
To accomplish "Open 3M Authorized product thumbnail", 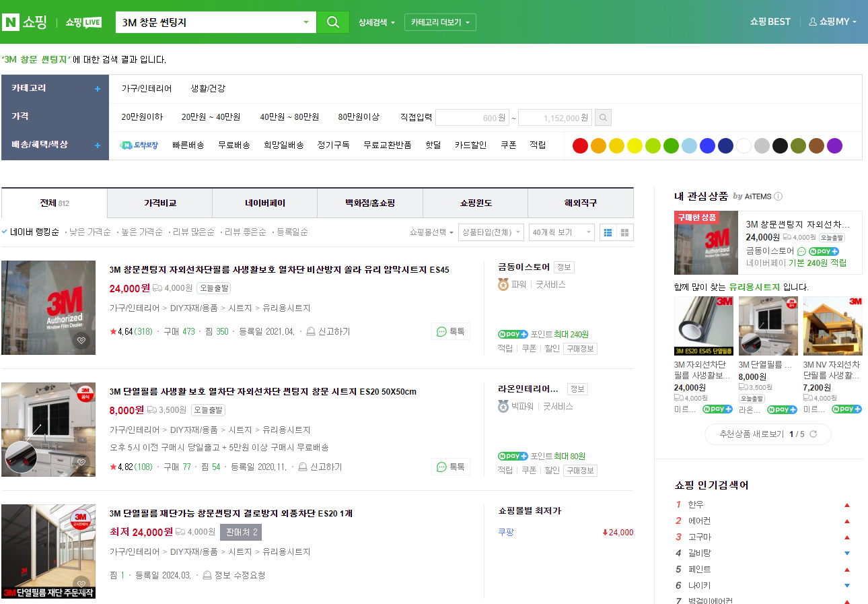I will pos(48,308).
